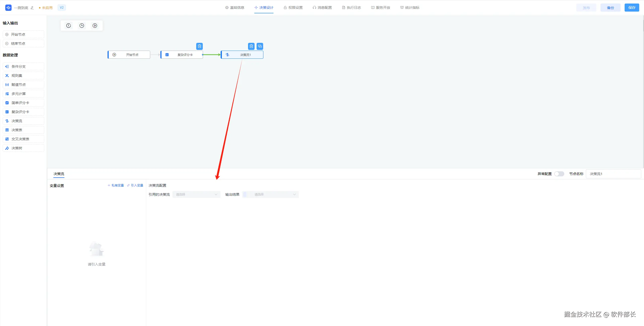The width and height of the screenshot is (644, 326).
Task: Expand the 输出结果 select box
Action: pyautogui.click(x=271, y=194)
